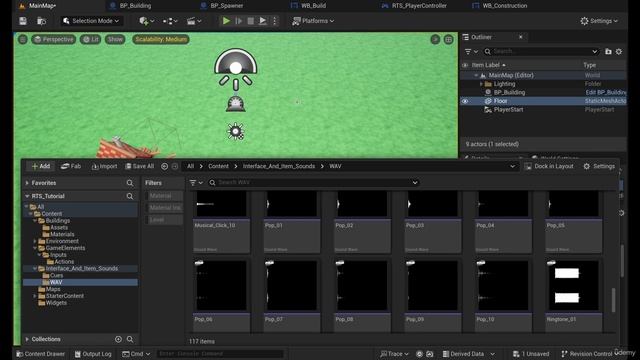The width and height of the screenshot is (640, 360).
Task: Sort the Outliner by Item Label header
Action: coord(486,65)
